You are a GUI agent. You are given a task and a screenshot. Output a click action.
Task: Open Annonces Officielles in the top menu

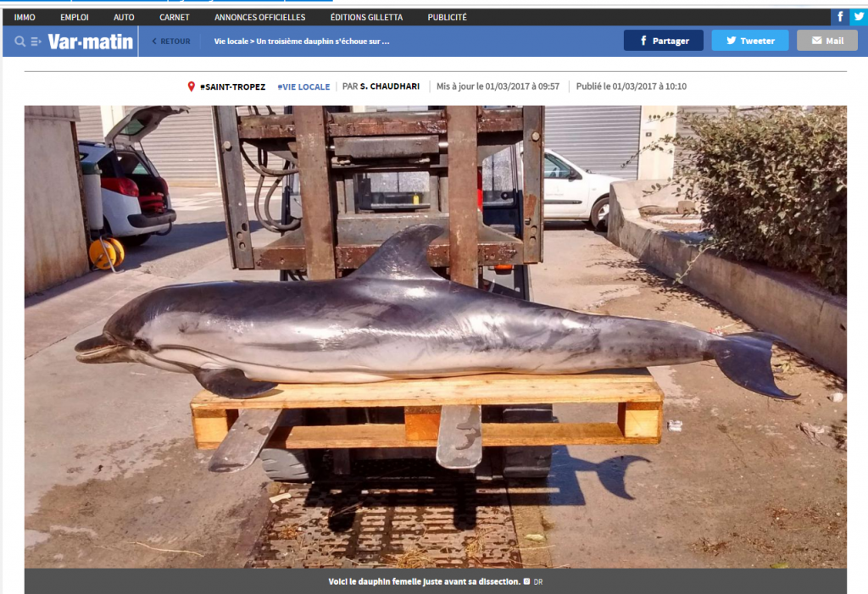tap(259, 17)
